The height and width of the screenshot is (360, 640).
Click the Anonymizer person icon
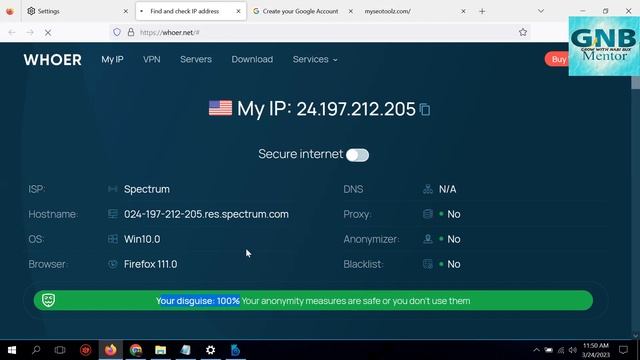[x=428, y=239]
